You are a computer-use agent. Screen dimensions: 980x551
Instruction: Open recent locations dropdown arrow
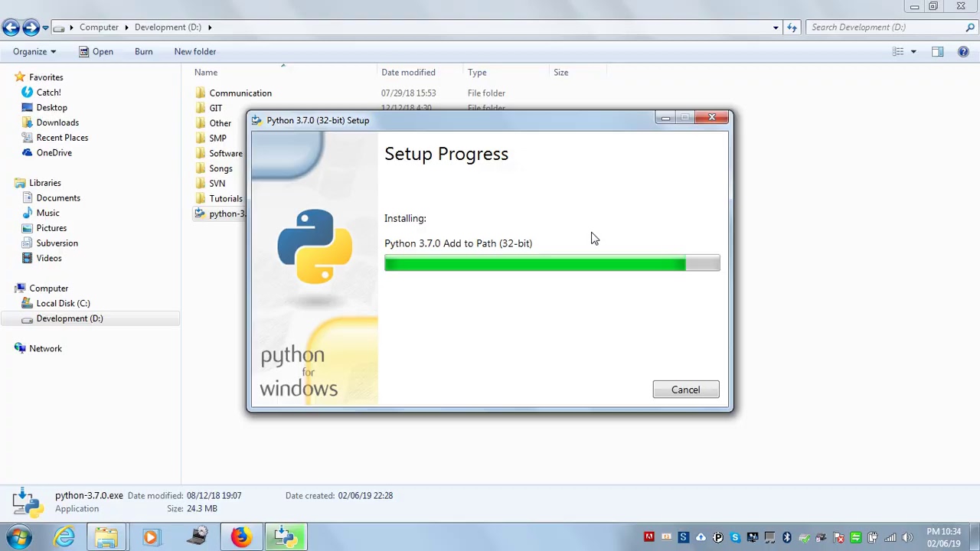point(45,28)
